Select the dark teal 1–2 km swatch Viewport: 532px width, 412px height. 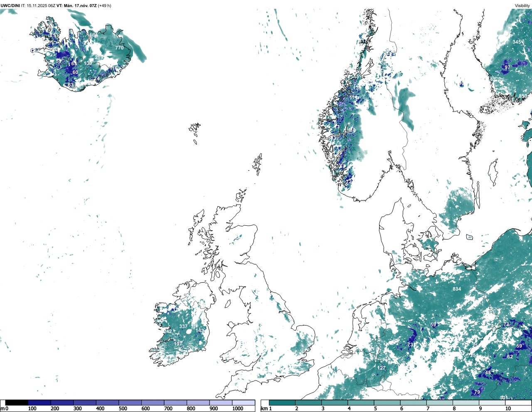[x=282, y=403]
